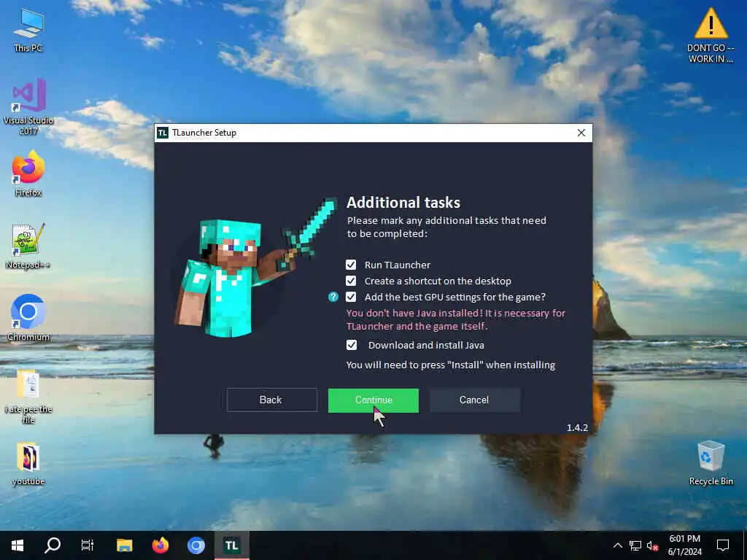Click the muted volume tray icon
This screenshot has height=560, width=747.
(x=652, y=545)
